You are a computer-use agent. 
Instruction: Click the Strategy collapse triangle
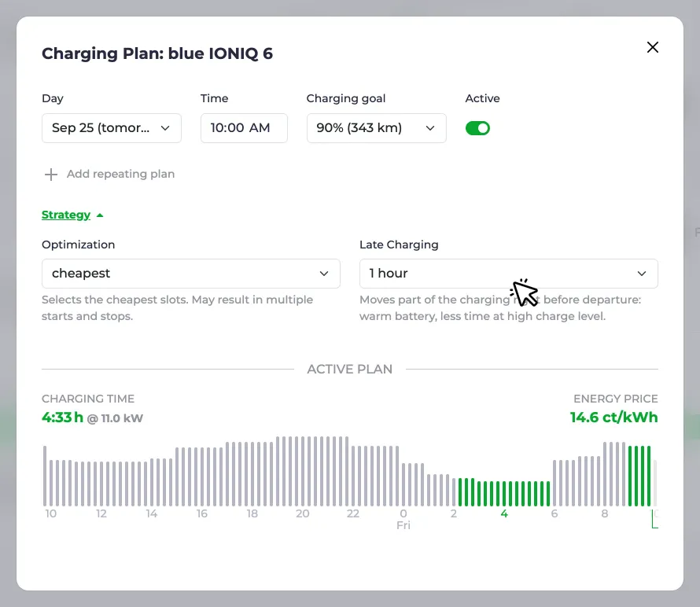click(x=100, y=215)
